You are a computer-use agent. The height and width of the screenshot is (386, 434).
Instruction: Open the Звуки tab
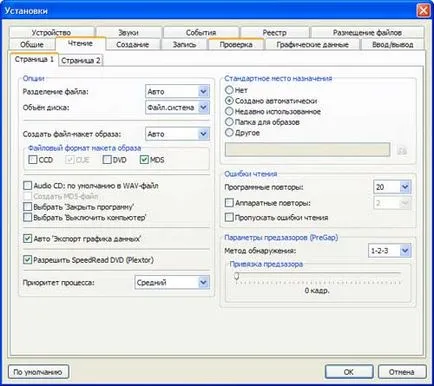(x=129, y=32)
